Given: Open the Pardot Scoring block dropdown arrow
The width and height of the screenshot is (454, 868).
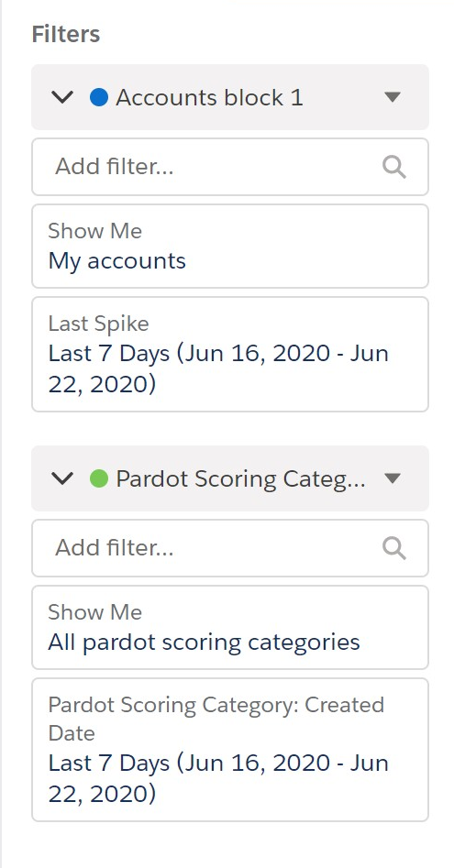Looking at the screenshot, I should point(392,478).
